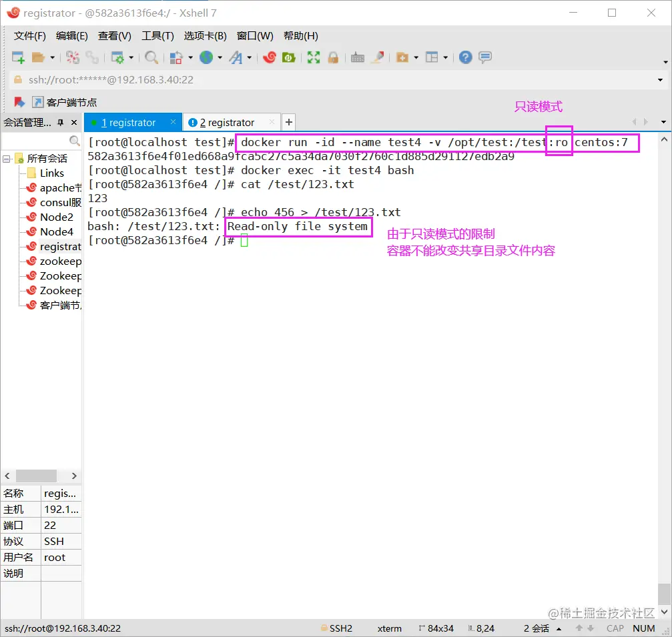Open the 工具(T) menu
Image resolution: width=672 pixels, height=637 pixels.
pyautogui.click(x=157, y=36)
